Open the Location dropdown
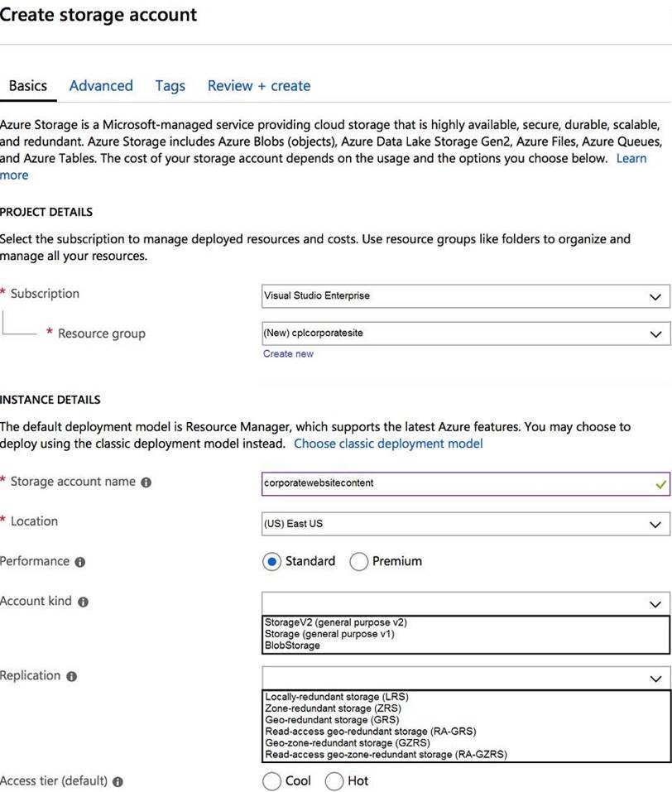672x792 pixels. click(466, 524)
